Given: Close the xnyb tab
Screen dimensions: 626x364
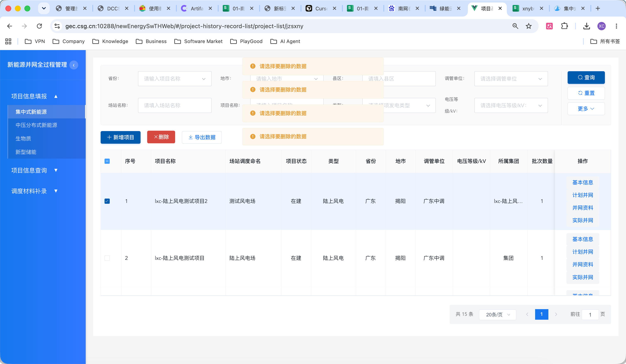Looking at the screenshot, I should (542, 8).
